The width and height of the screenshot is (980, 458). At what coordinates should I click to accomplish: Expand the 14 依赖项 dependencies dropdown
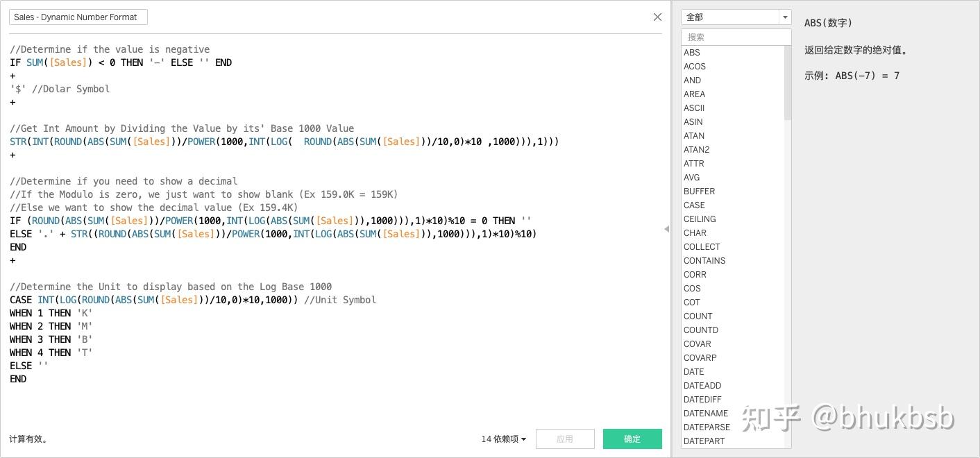[503, 439]
